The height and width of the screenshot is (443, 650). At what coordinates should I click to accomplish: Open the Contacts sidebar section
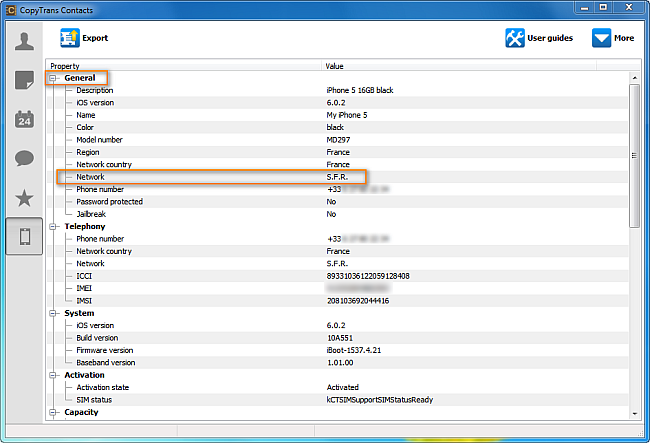[x=24, y=41]
